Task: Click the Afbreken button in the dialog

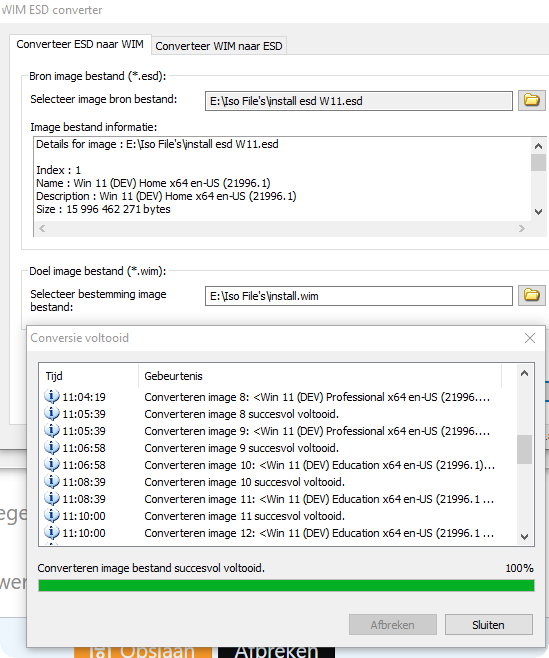Action: coord(392,625)
